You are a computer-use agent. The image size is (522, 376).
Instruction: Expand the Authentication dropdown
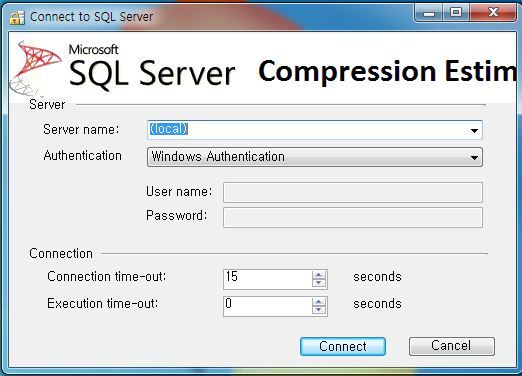tap(474, 157)
